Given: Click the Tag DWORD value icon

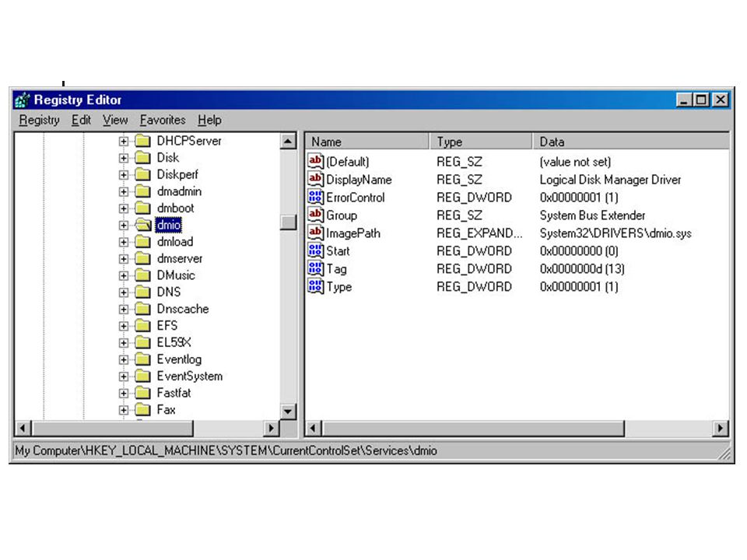Looking at the screenshot, I should click(x=315, y=268).
